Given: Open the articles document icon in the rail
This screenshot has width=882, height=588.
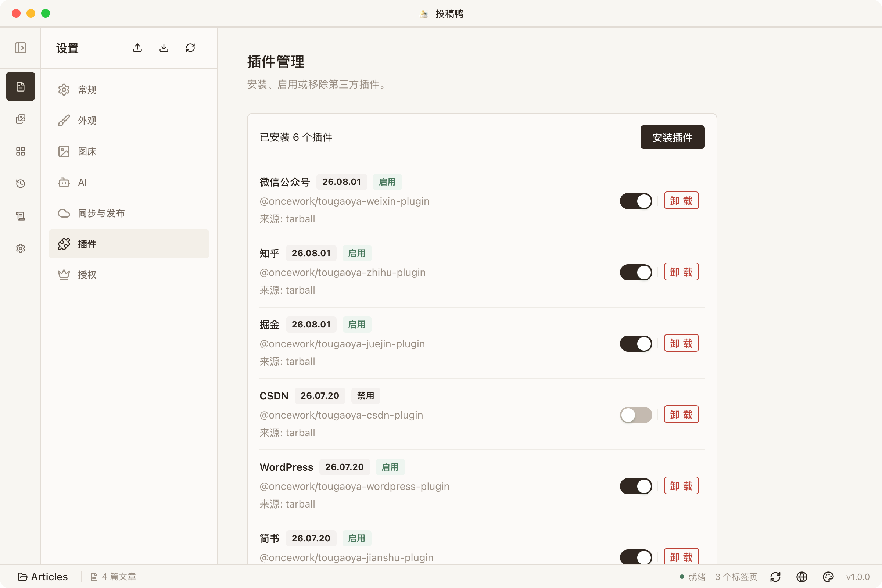Looking at the screenshot, I should click(20, 87).
